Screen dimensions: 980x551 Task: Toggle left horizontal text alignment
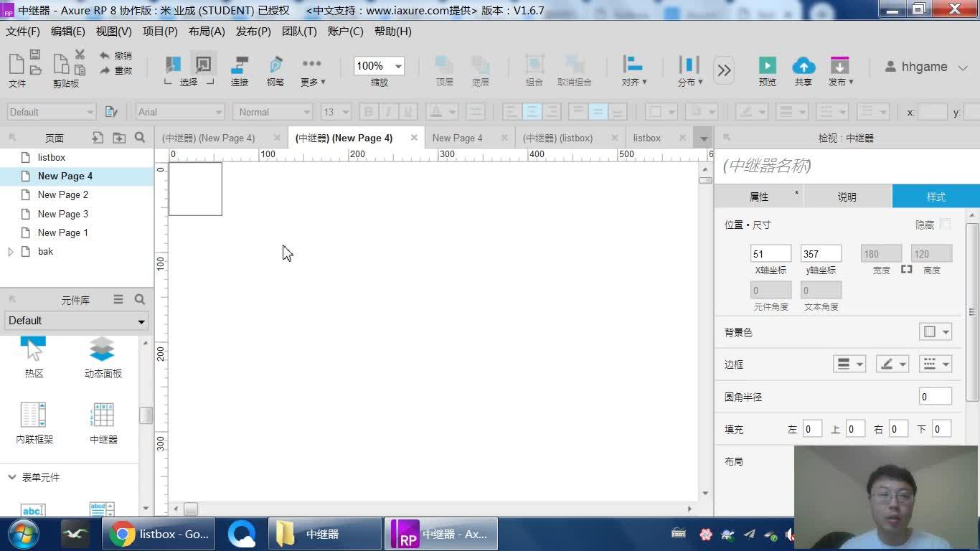click(512, 112)
